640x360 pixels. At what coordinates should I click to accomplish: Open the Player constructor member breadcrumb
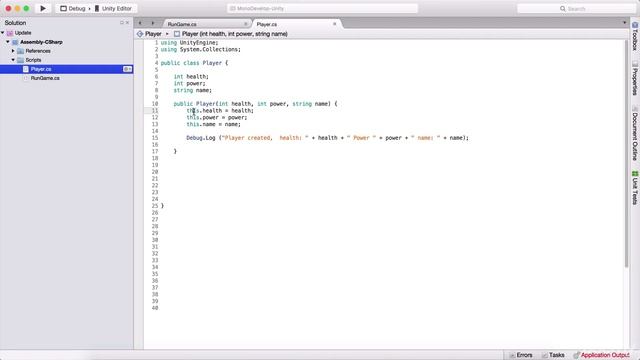231,34
